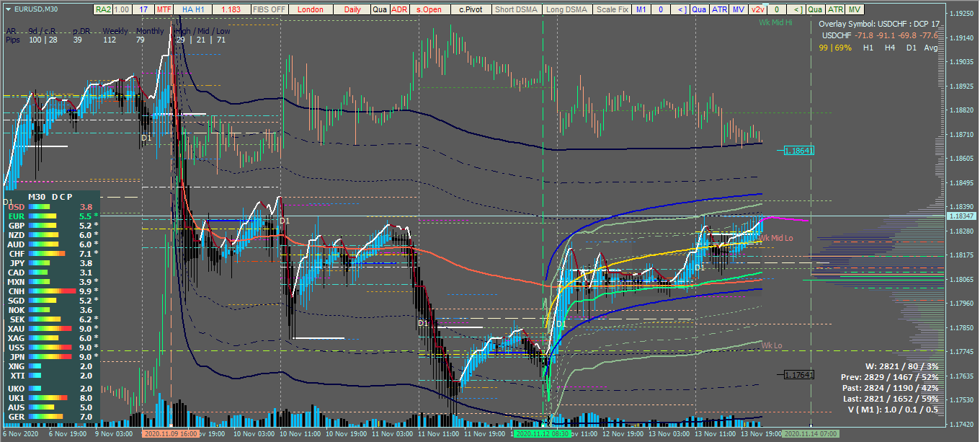
Task: Click the Monthly pips header
Action: click(150, 31)
